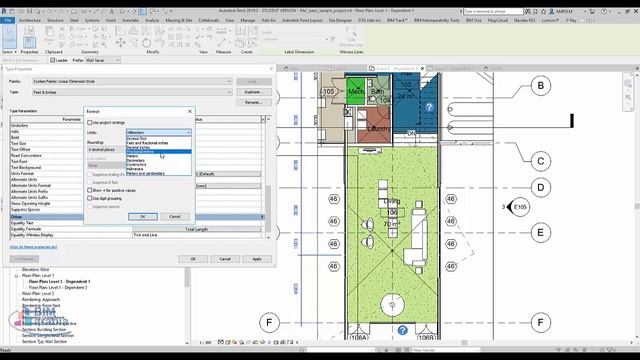This screenshot has width=640, height=360.
Task: Open the Units dropdown in Format dialog
Action: pos(158,132)
